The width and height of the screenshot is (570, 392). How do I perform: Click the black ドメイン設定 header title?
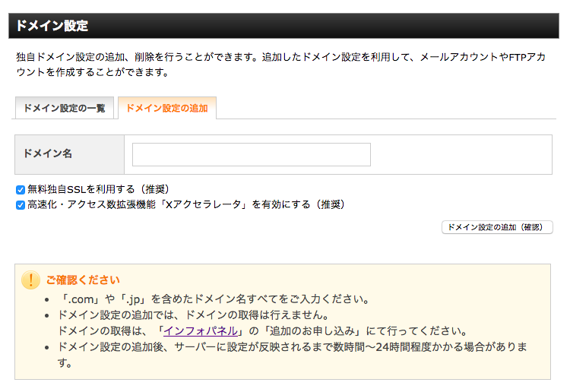(x=52, y=26)
